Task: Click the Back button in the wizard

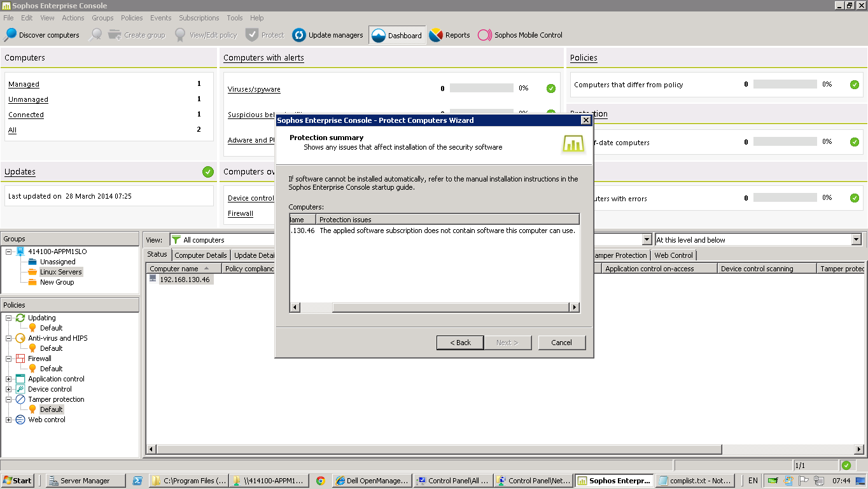Action: (461, 343)
